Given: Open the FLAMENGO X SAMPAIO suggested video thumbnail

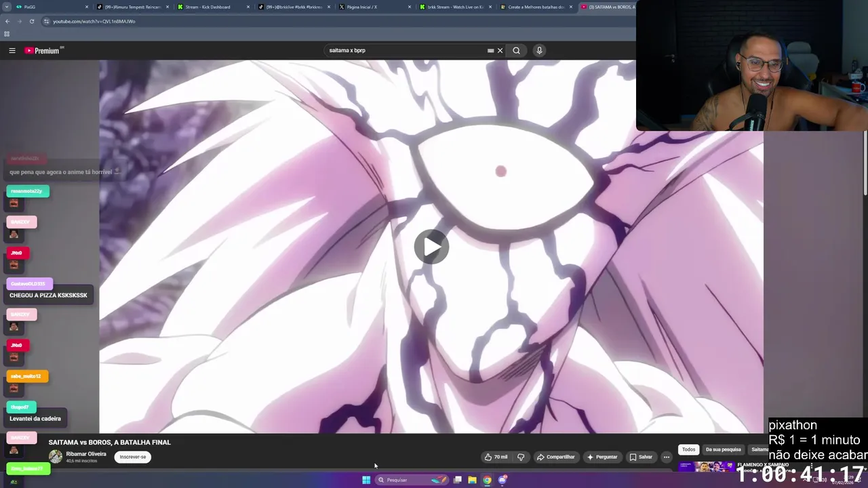Looking at the screenshot, I should pyautogui.click(x=705, y=467).
